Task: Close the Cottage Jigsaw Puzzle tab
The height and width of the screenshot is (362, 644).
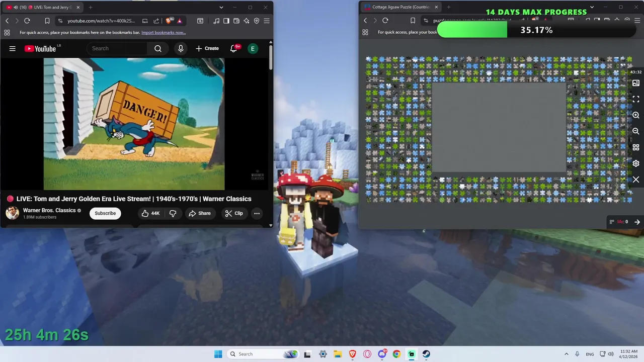Action: (x=436, y=7)
